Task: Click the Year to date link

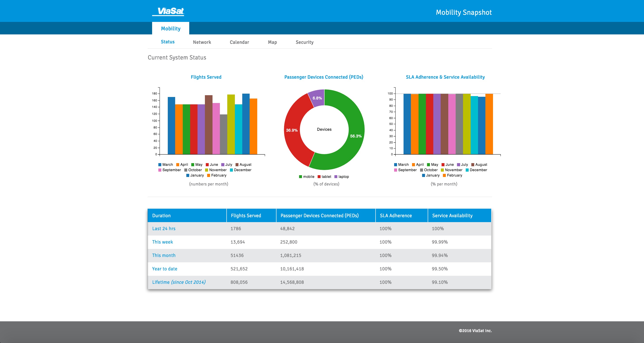Action: (164, 269)
